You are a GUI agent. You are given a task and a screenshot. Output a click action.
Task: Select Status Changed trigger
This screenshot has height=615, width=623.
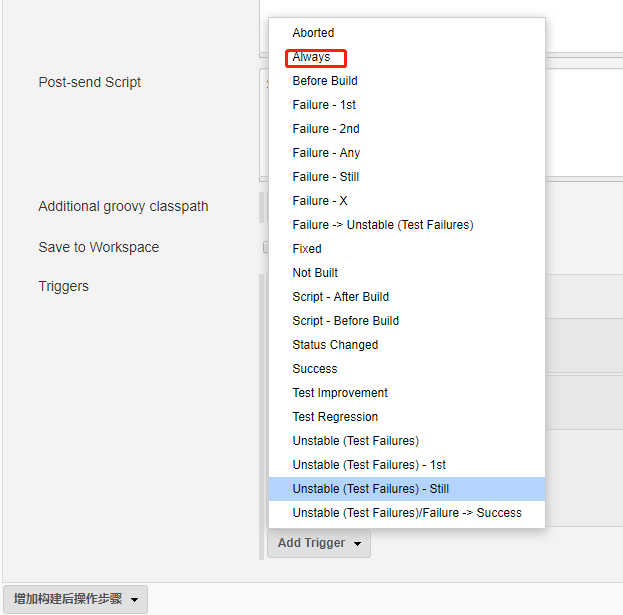[x=335, y=345]
